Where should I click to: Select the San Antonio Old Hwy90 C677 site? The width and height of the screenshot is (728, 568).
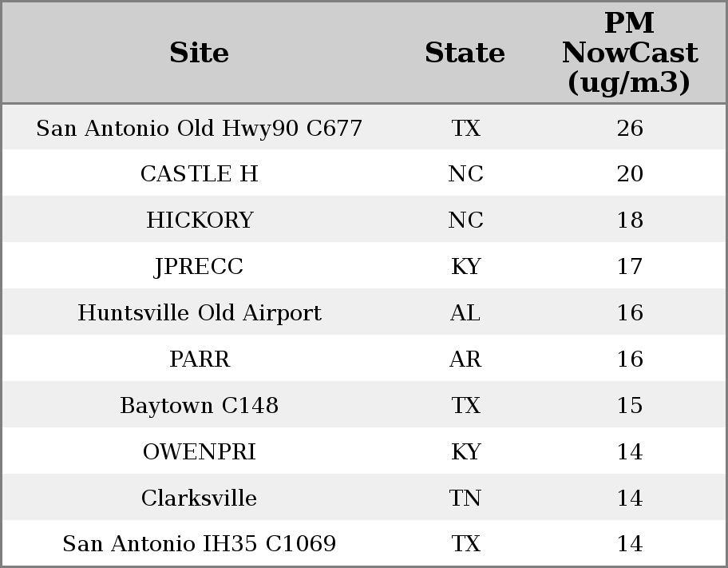pyautogui.click(x=199, y=129)
